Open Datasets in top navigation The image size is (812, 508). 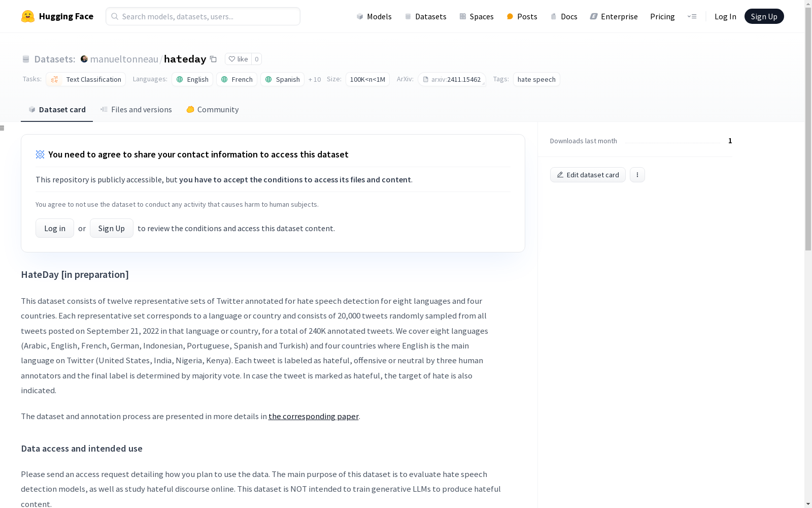coord(425,16)
